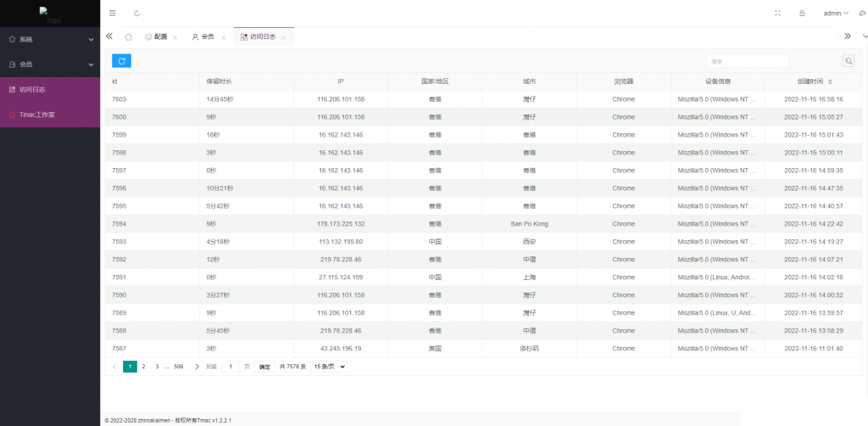Sort by 创建时间 column sort arrows
The image size is (868, 426).
pos(830,81)
